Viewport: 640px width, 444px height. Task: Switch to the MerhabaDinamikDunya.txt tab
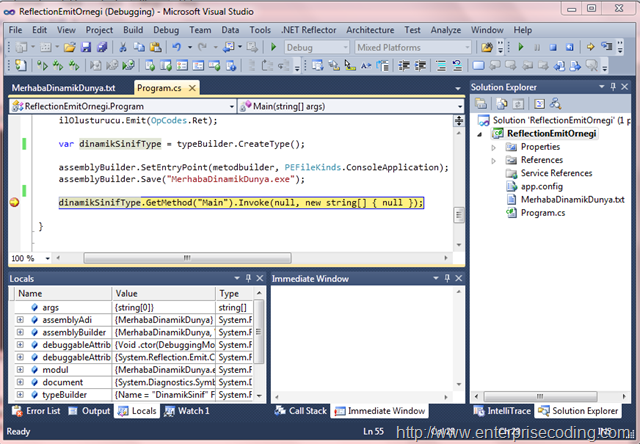[x=63, y=88]
